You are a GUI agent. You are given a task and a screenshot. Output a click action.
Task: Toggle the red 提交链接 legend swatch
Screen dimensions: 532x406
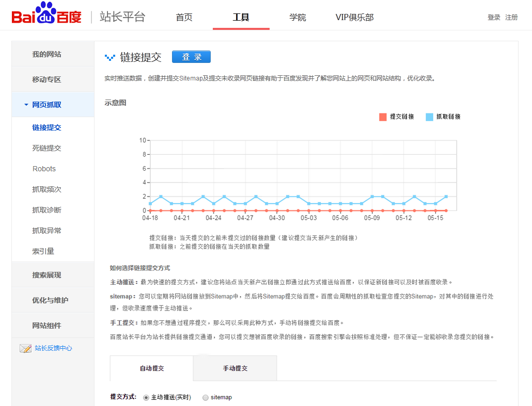pos(383,117)
